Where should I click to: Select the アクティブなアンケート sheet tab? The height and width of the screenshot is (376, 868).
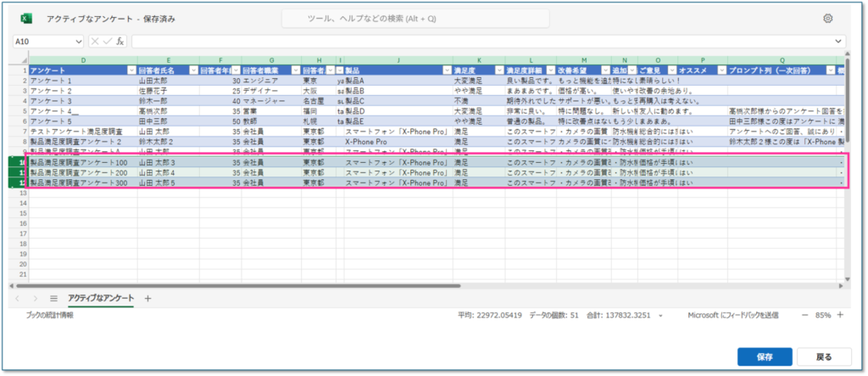(102, 298)
